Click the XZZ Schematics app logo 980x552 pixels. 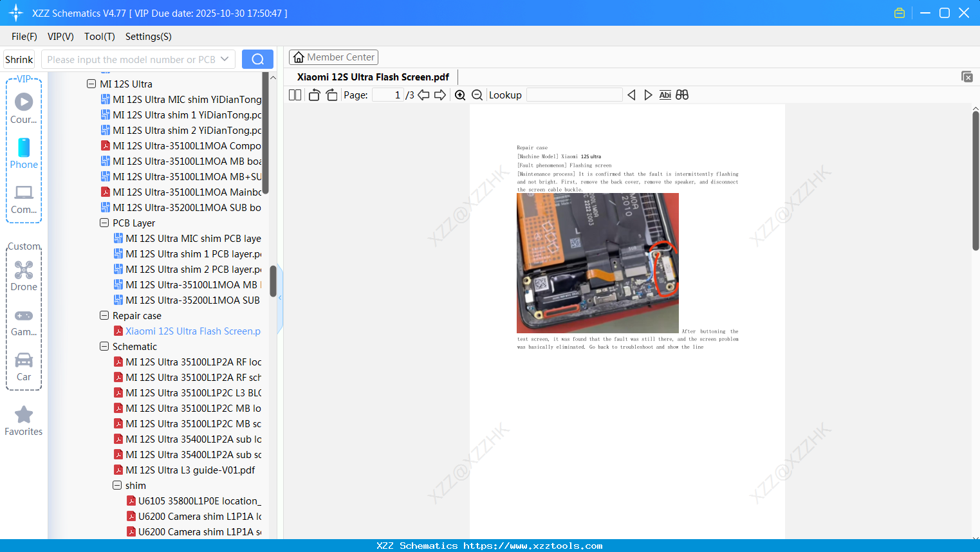pos(16,13)
